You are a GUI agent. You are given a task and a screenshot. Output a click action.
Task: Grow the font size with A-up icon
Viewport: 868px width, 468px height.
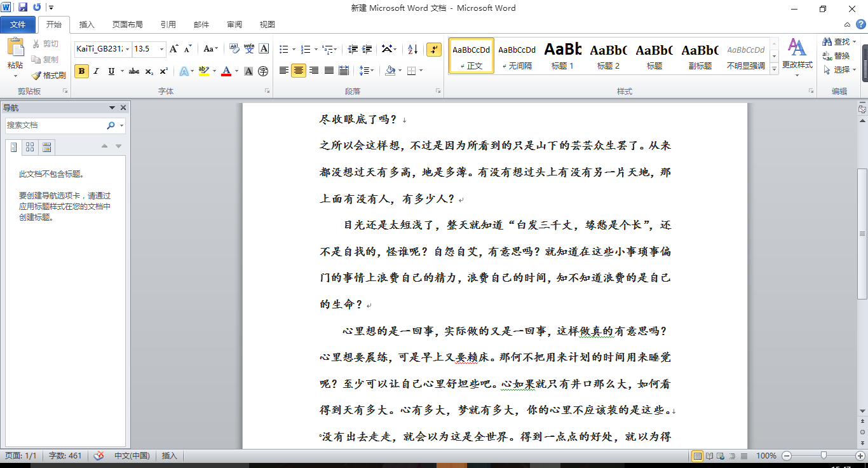[x=173, y=49]
